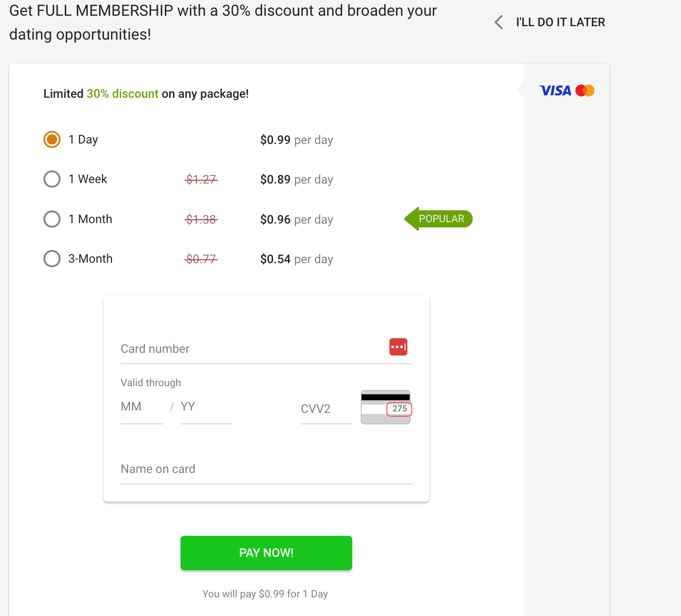Viewport: 681px width, 616px height.
Task: Pick the 3-Month plan radio
Action: click(x=52, y=259)
